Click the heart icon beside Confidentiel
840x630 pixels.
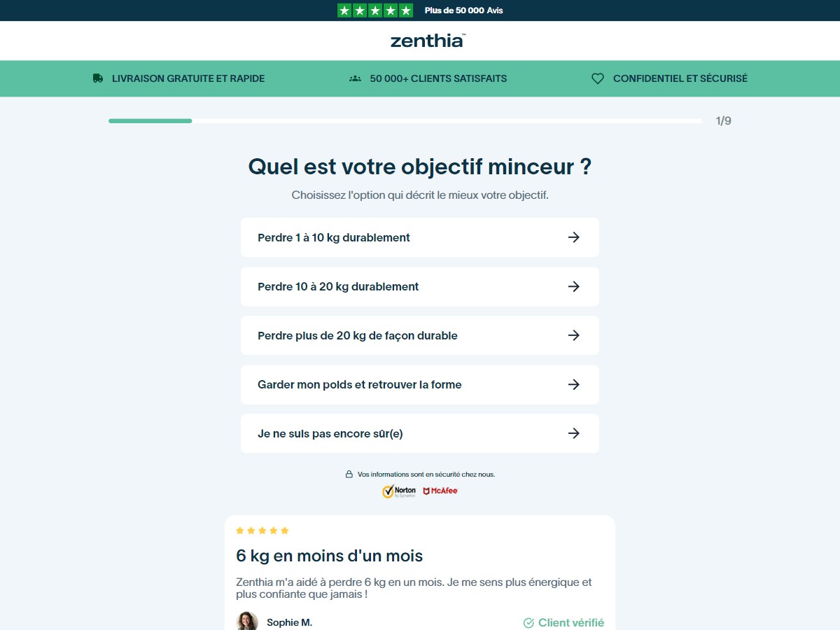click(598, 78)
